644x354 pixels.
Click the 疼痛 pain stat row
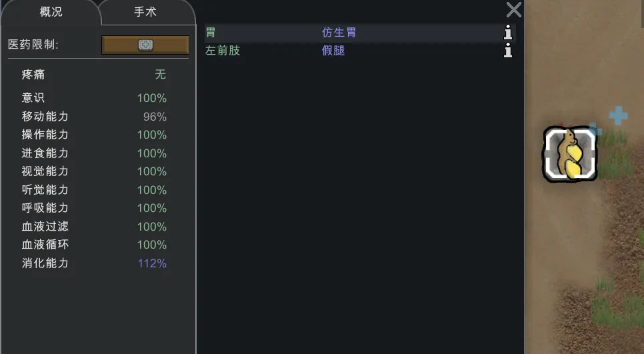[x=93, y=75]
